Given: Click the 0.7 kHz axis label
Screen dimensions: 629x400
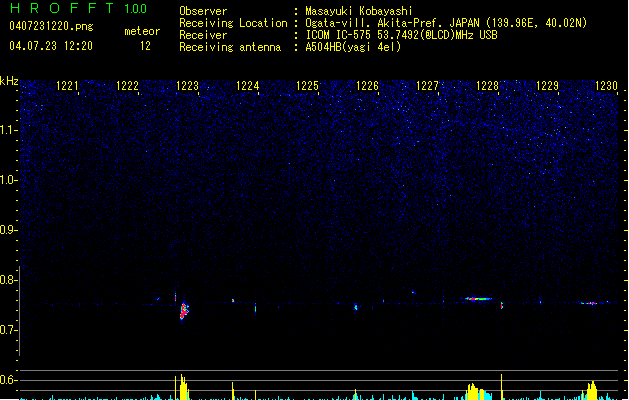Looking at the screenshot, I should [8, 330].
